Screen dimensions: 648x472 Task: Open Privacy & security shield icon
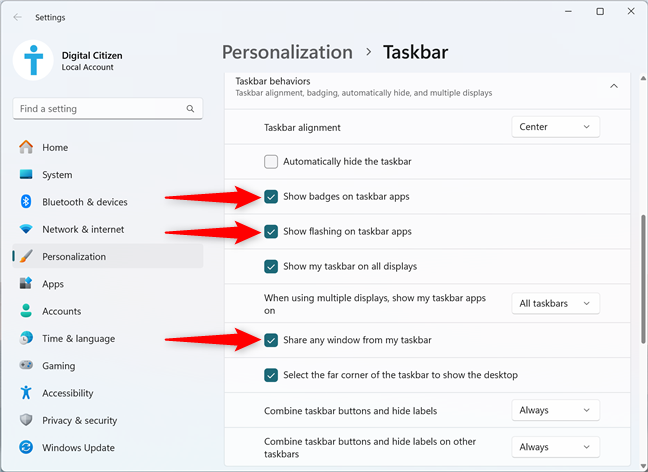(26, 420)
